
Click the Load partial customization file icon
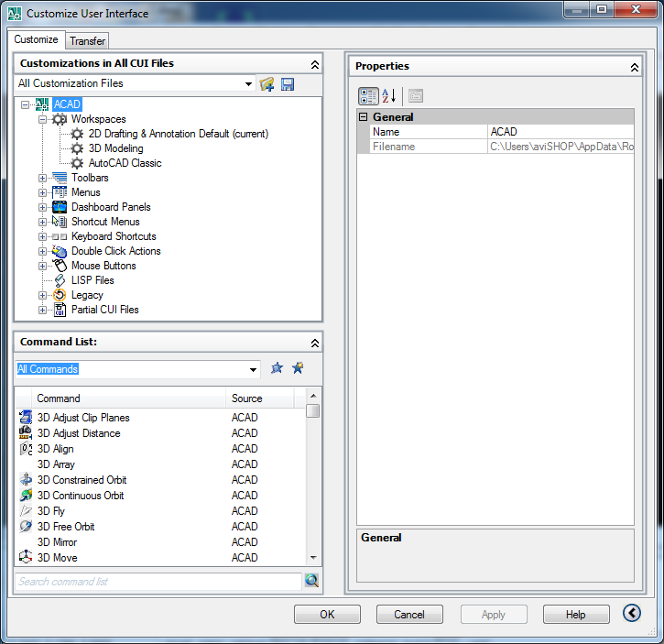coord(267,84)
